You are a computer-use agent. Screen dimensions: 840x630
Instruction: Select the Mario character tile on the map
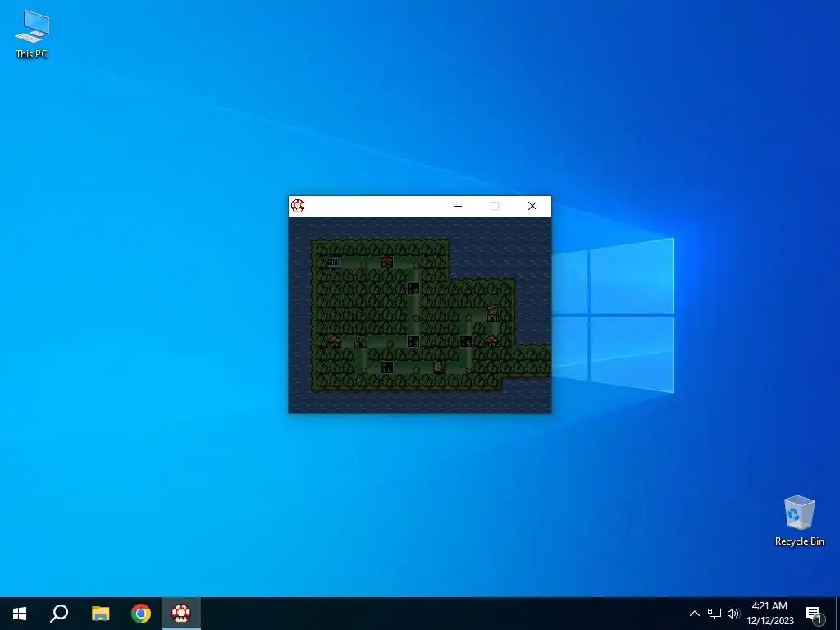click(x=387, y=262)
